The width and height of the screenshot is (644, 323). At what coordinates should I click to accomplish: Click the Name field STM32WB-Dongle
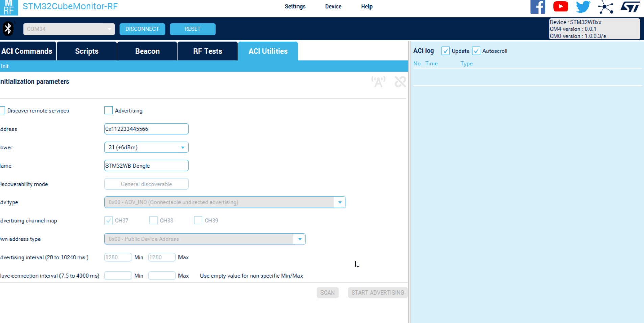pyautogui.click(x=146, y=166)
